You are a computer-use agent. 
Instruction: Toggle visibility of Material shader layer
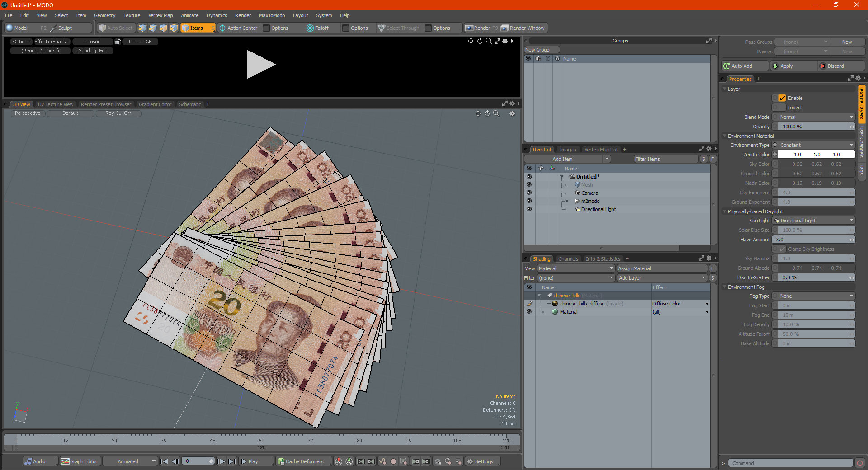coord(529,312)
